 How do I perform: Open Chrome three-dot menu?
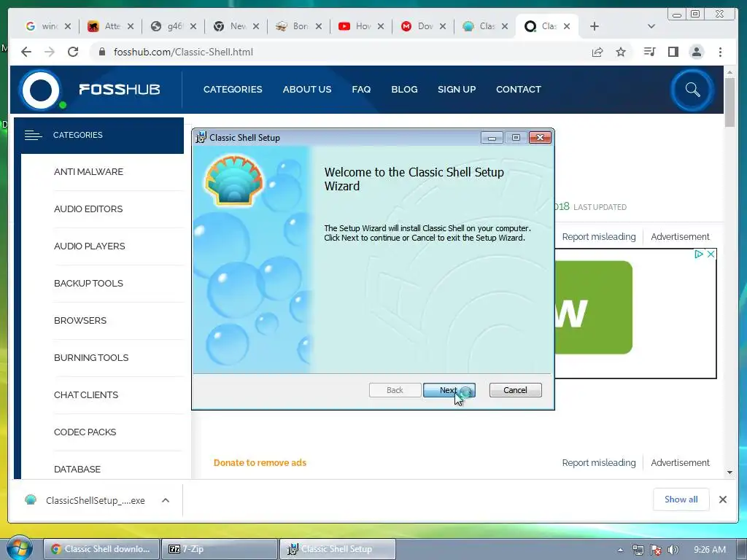(x=720, y=52)
